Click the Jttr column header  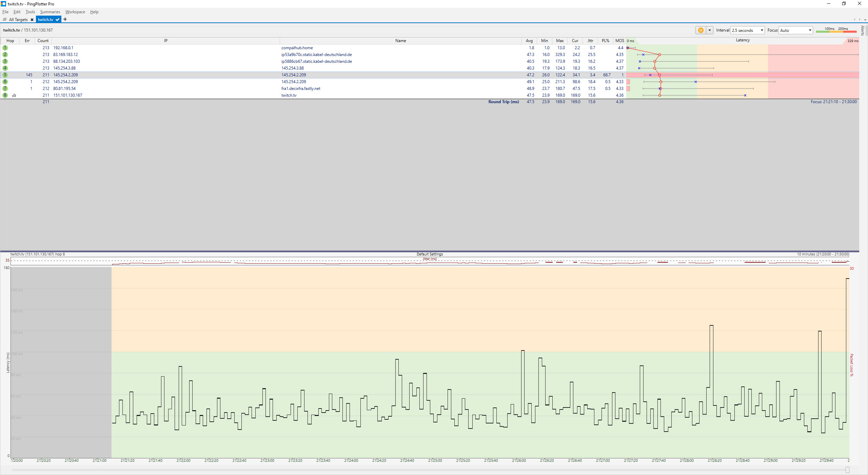pyautogui.click(x=590, y=41)
